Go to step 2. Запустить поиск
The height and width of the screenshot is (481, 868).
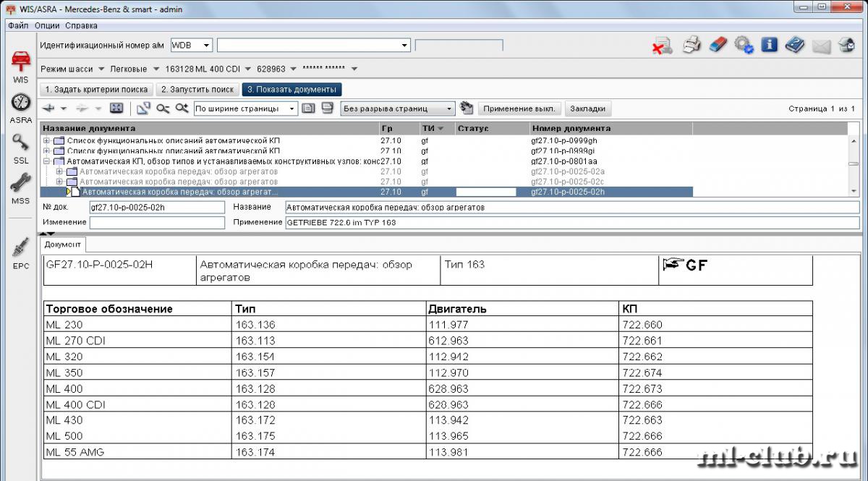[x=197, y=90]
